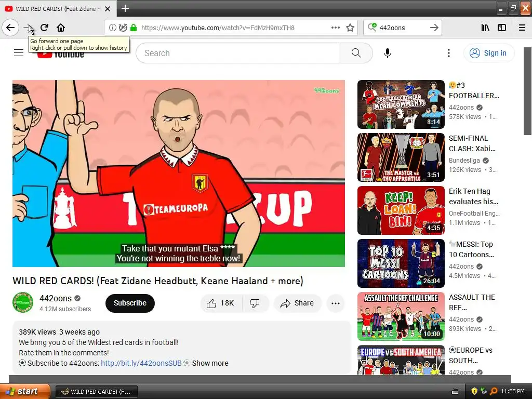Image resolution: width=532 pixels, height=399 pixels.
Task: Click the OneFootball Eng... channel name
Action: (474, 213)
